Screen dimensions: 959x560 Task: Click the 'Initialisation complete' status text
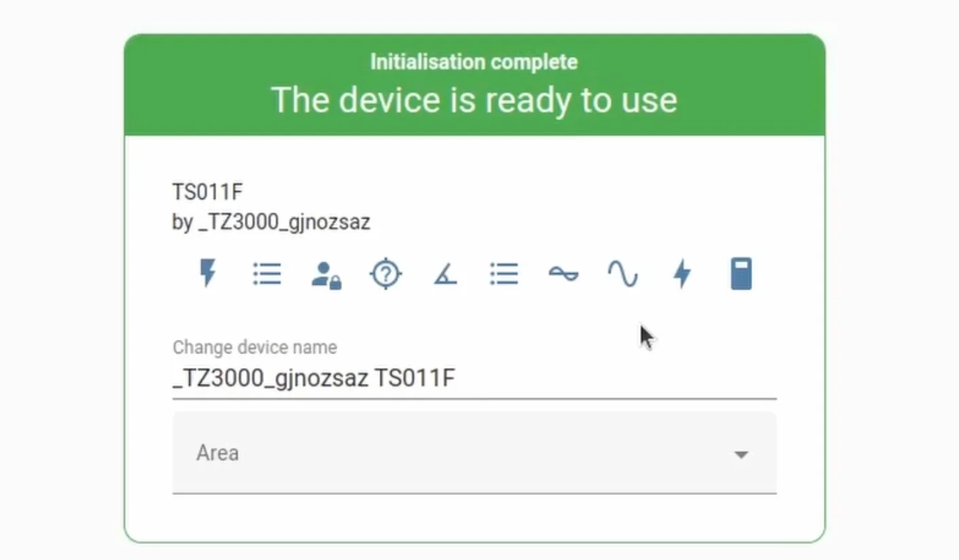click(x=474, y=63)
